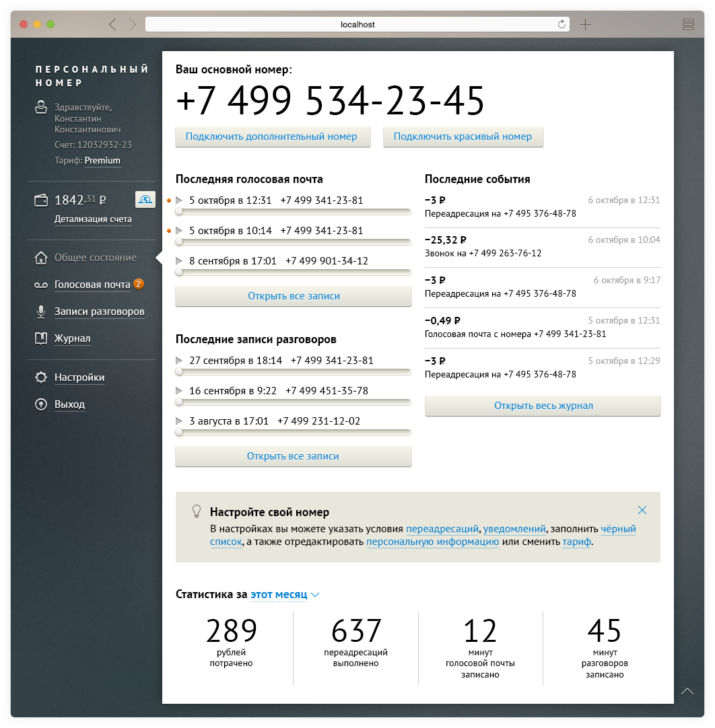Open Общее состояние in the sidebar

95,258
